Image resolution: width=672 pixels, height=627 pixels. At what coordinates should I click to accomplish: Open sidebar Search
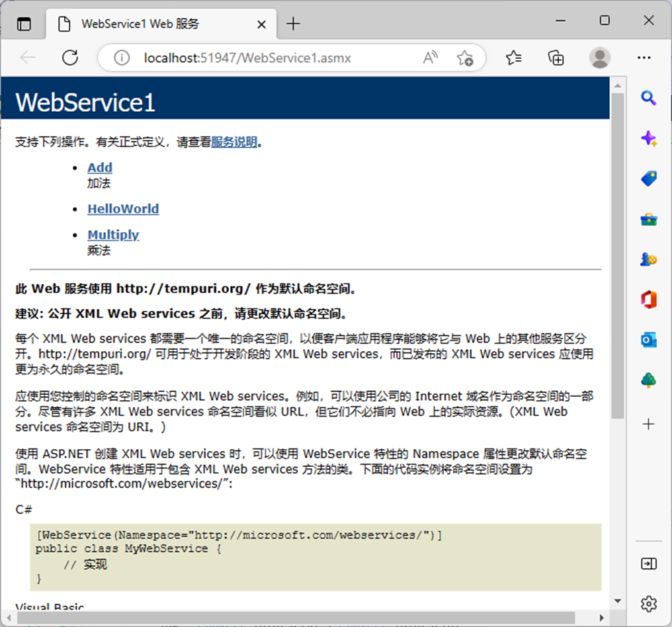[648, 98]
